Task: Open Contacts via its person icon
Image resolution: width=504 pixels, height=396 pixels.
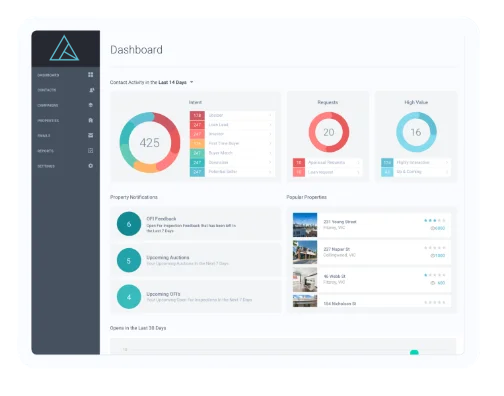Action: coord(91,90)
